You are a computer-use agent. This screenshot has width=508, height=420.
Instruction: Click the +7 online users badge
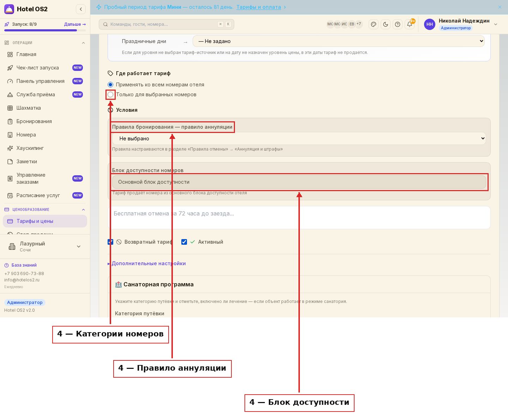pyautogui.click(x=359, y=24)
